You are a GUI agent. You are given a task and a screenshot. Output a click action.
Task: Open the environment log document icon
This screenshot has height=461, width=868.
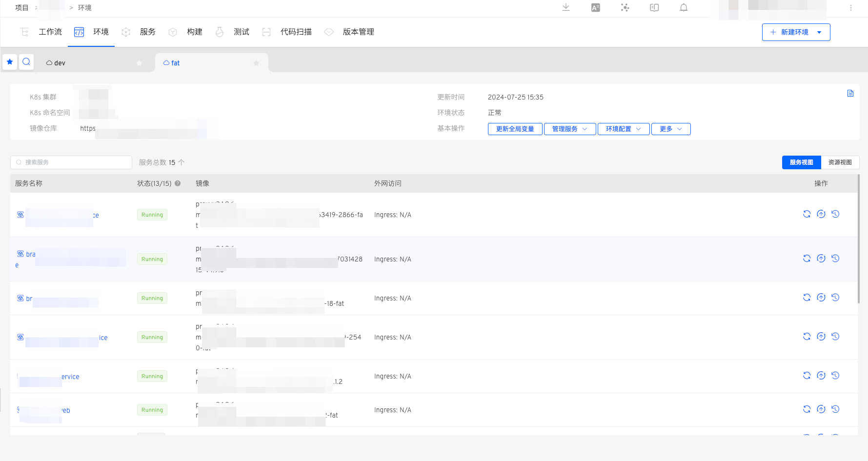[x=850, y=93]
